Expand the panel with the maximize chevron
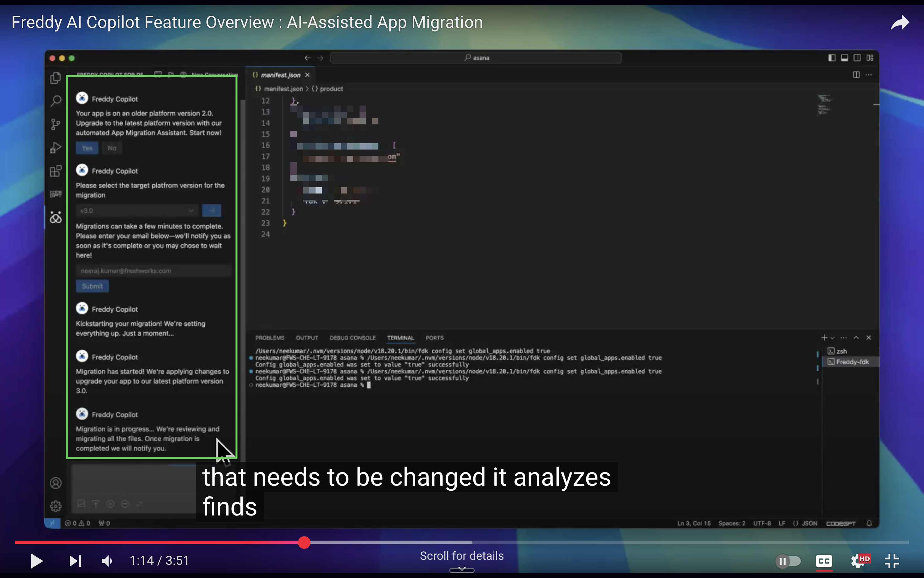Viewport: 924px width, 578px height. [856, 338]
